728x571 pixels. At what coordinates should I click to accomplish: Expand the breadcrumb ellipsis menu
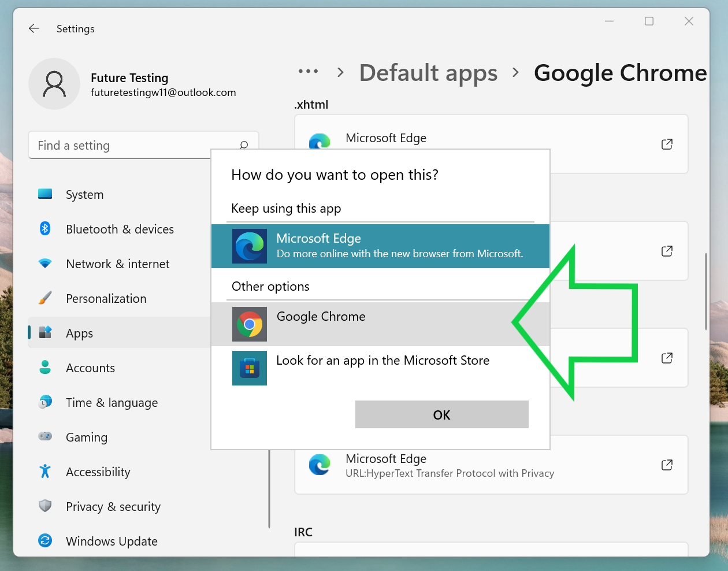click(x=308, y=72)
